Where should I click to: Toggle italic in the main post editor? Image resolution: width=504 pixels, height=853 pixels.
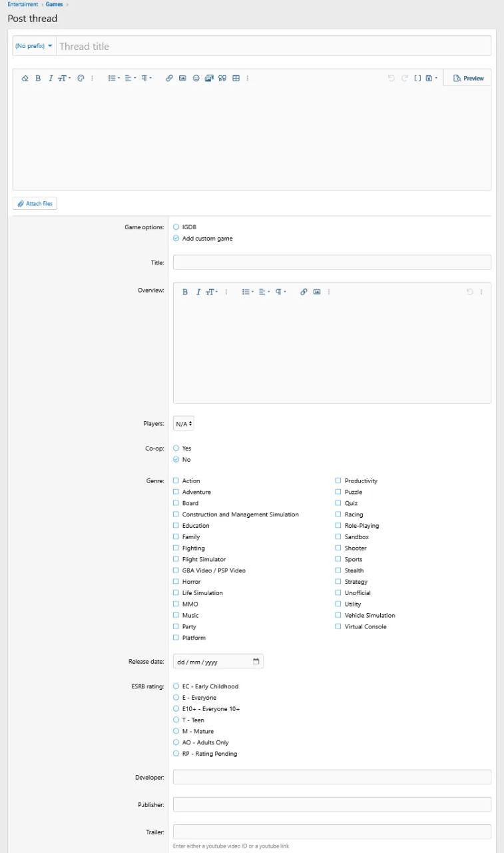tap(50, 78)
